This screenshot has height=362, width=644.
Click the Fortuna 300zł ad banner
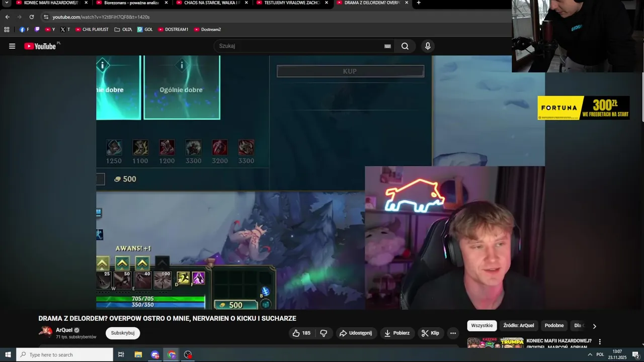pos(584,108)
